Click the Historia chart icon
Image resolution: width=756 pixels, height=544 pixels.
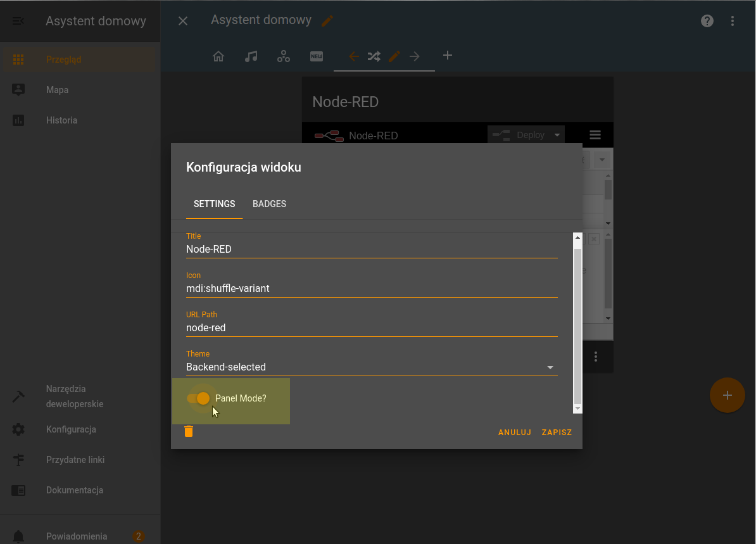[18, 120]
